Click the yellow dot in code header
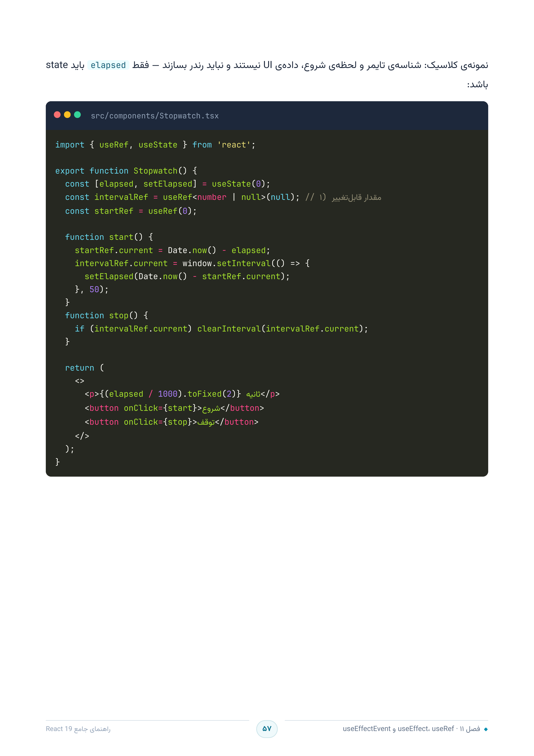The height and width of the screenshot is (756, 534). tap(67, 114)
